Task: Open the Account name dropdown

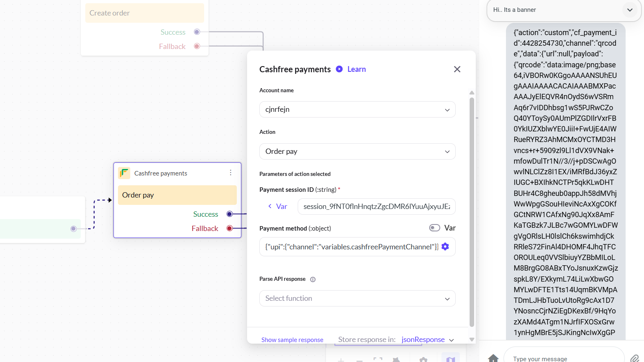Action: click(357, 109)
